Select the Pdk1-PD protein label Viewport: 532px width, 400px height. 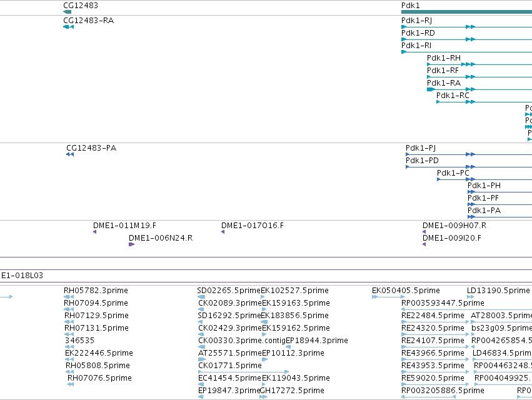(x=422, y=161)
